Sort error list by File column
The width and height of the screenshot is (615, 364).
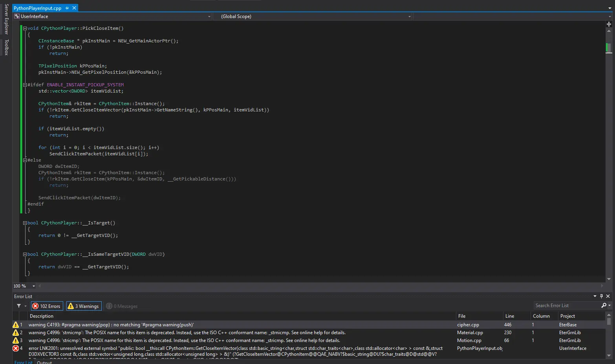click(x=462, y=316)
